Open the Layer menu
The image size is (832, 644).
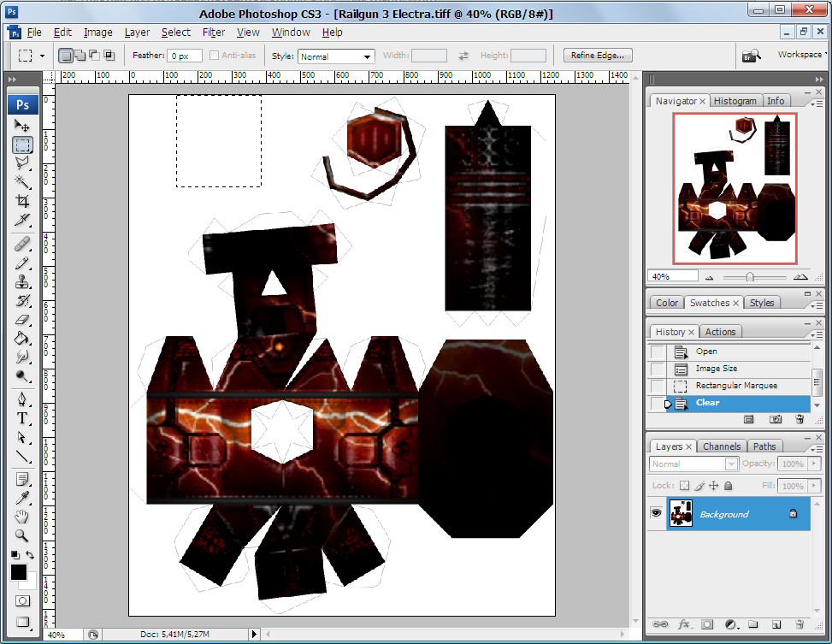[x=137, y=32]
